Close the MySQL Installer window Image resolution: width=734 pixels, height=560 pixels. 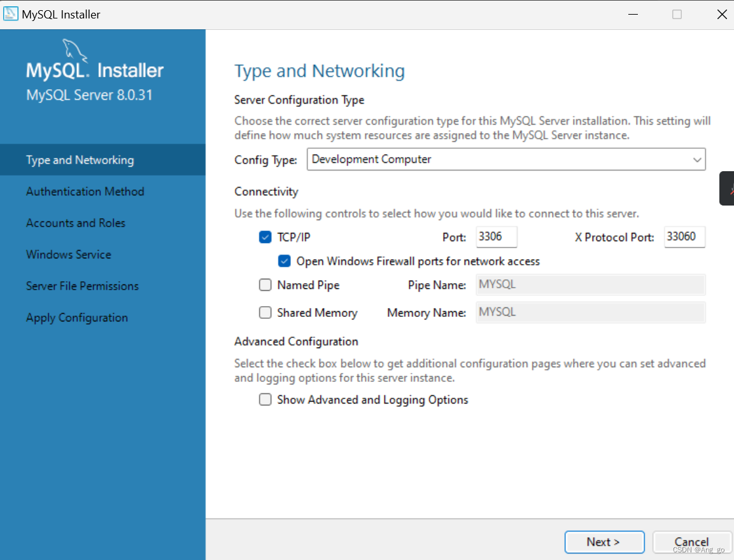[722, 14]
